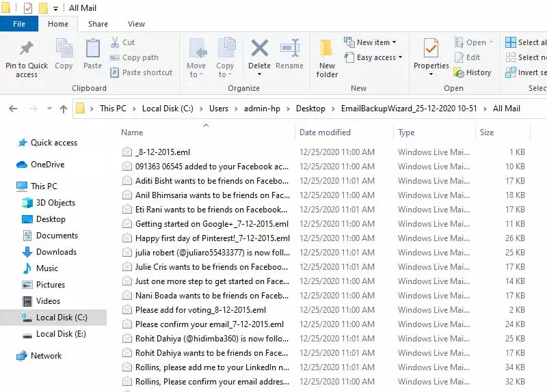Open file History
The image size is (547, 392).
pyautogui.click(x=472, y=72)
